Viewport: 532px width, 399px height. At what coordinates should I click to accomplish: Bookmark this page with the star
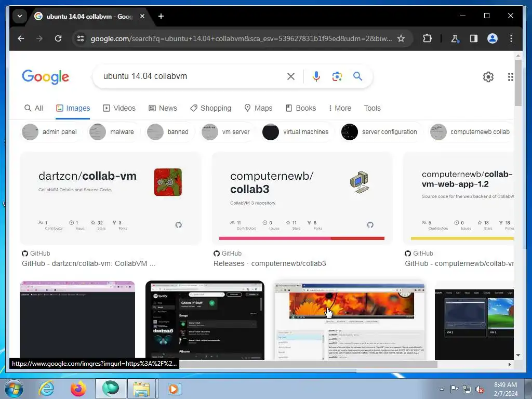pos(401,38)
